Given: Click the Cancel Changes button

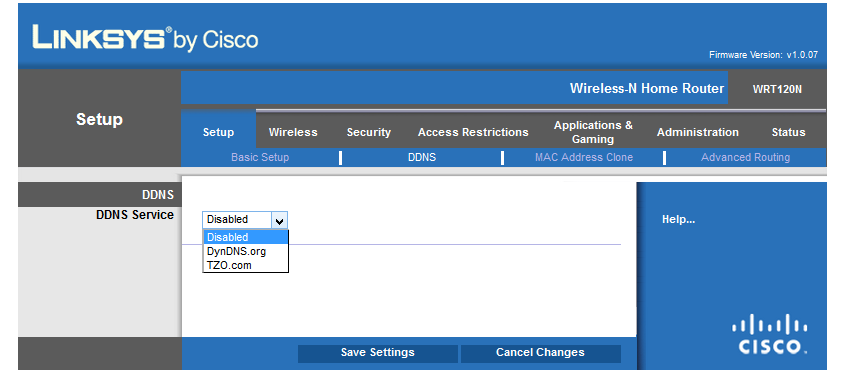Looking at the screenshot, I should (x=540, y=353).
